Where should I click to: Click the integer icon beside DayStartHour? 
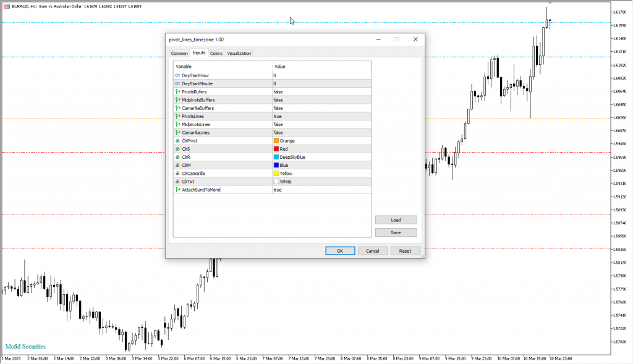click(177, 75)
